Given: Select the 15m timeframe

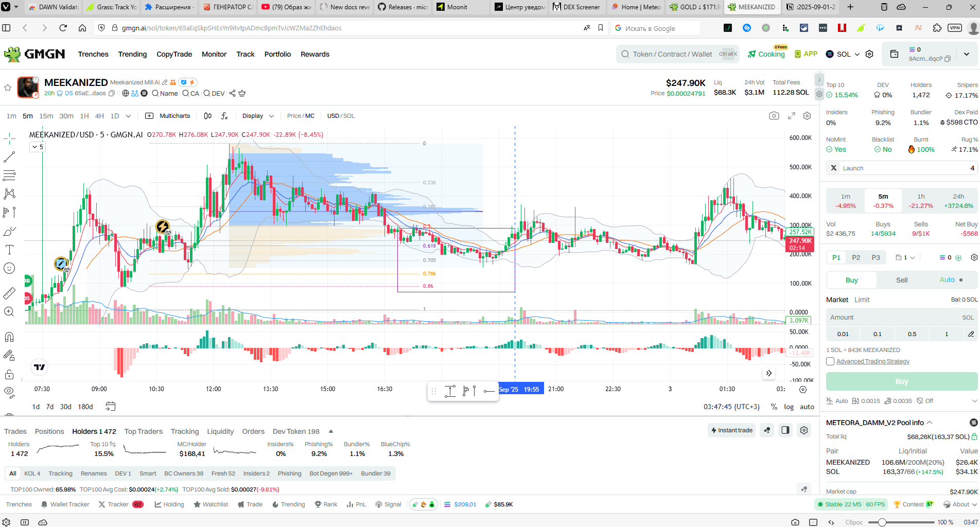Looking at the screenshot, I should [46, 116].
